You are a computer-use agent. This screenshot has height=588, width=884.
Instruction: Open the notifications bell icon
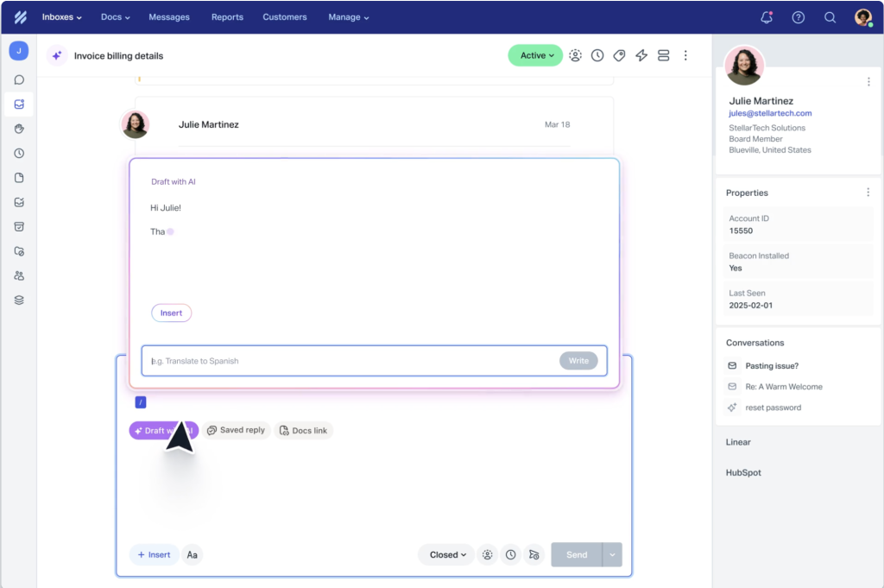766,17
